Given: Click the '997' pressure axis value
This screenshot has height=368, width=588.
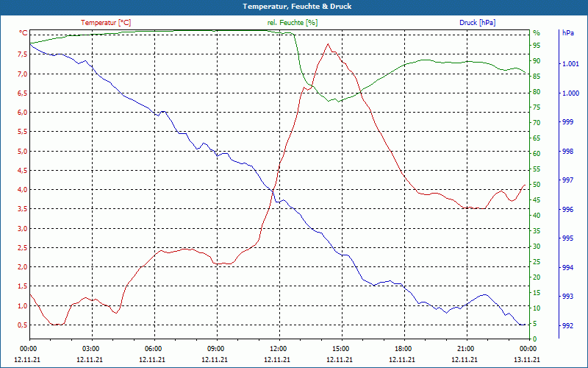Looking at the screenshot, I should coord(568,180).
